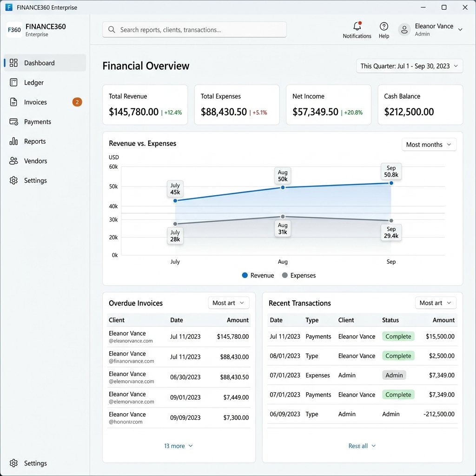Click the $7,449.00 overdue invoice amount
Screen dimensions: 476x476
(x=236, y=397)
